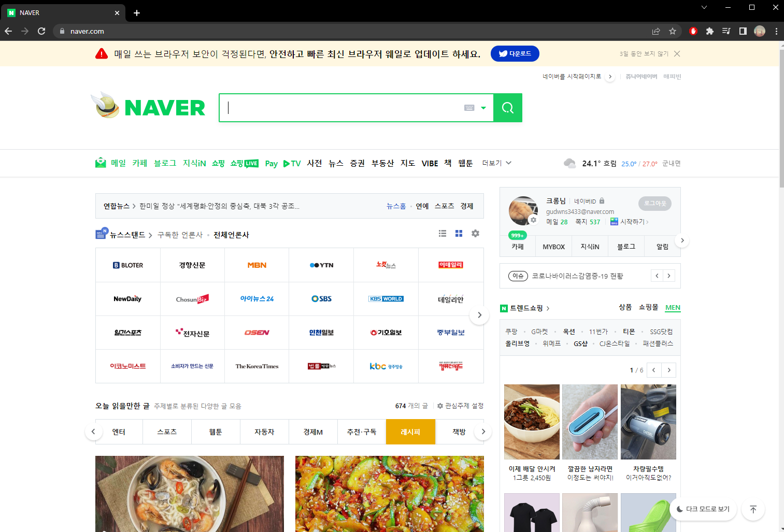Image resolution: width=784 pixels, height=532 pixels.
Task: Open The Korea Times publisher tile
Action: point(257,366)
